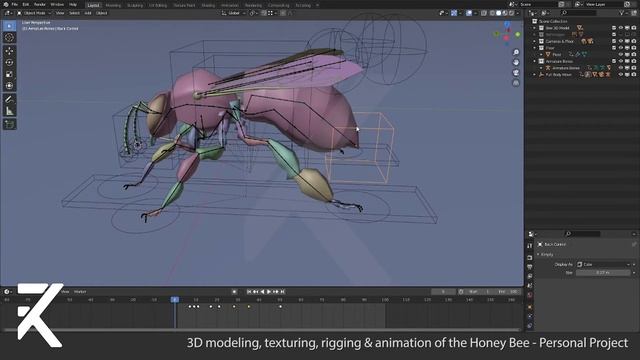The width and height of the screenshot is (640, 360).
Task: Select the 3D Cursor tool
Action: (9, 38)
